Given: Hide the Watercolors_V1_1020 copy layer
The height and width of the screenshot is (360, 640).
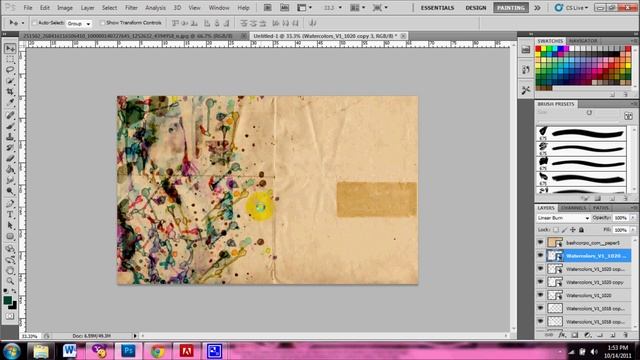Looking at the screenshot, I should click(540, 282).
